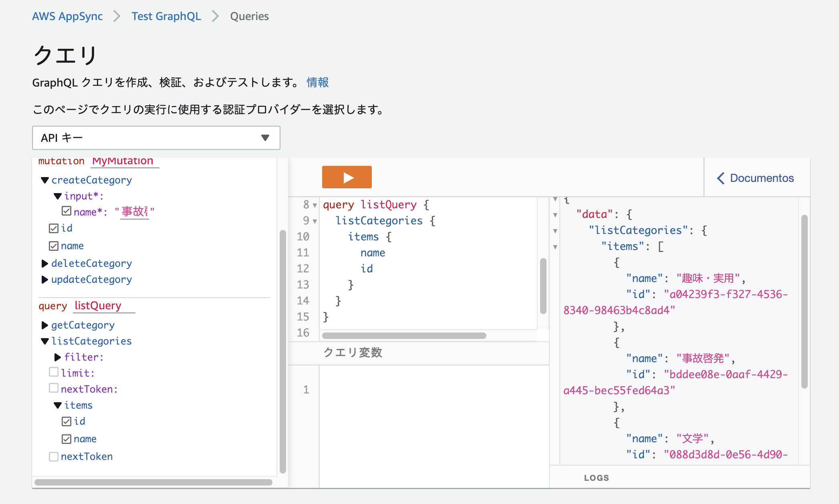The width and height of the screenshot is (839, 504).
Task: Open the 情報 info link
Action: click(317, 82)
